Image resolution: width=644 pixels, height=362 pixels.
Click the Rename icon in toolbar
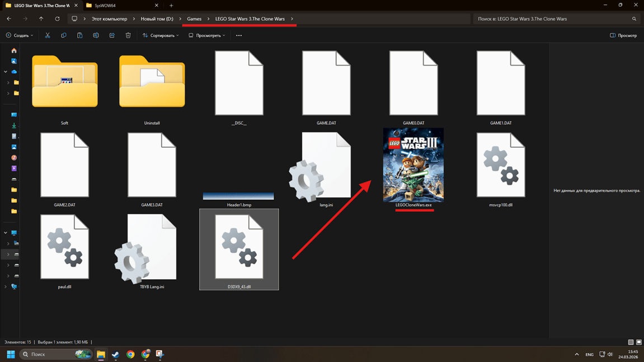click(96, 35)
